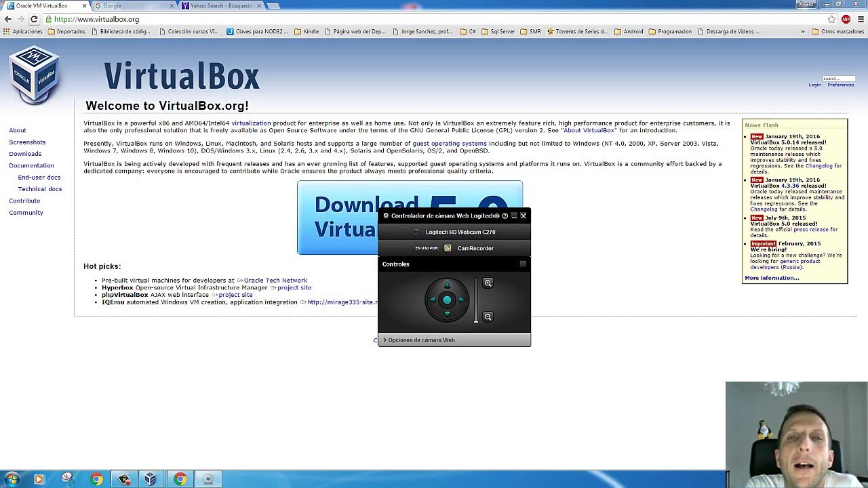Expand 'Opciones de cámara Web'
Viewport: 868px width, 488px height.
click(454, 340)
